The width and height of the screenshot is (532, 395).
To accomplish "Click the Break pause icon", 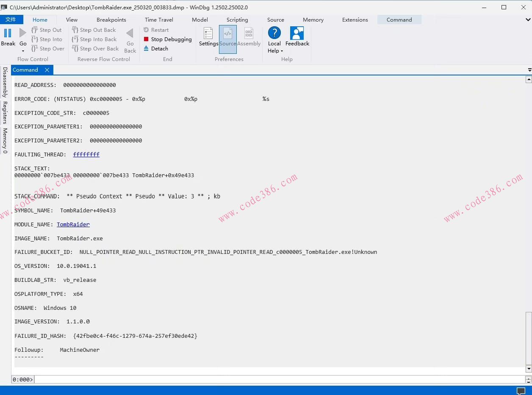I will (x=8, y=33).
